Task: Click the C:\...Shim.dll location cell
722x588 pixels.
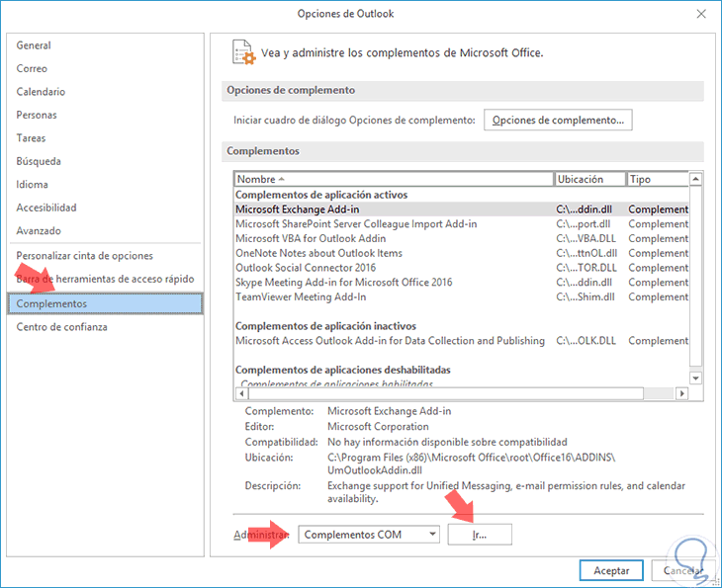Action: coord(585,296)
